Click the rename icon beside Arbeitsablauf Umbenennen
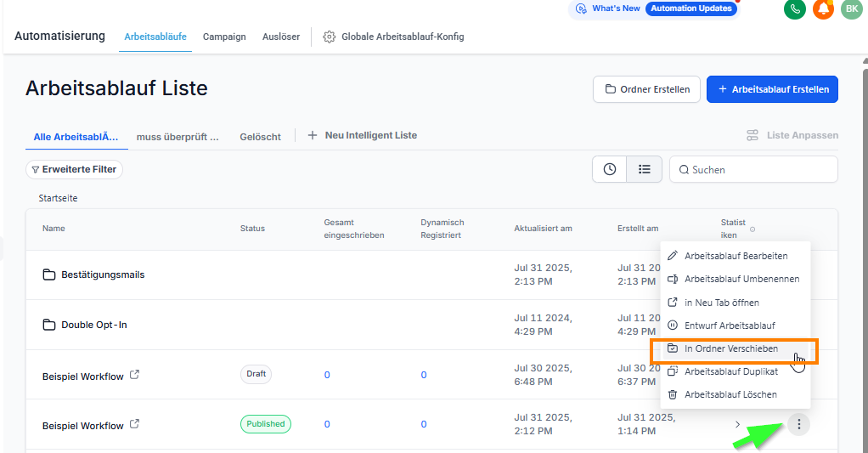The height and width of the screenshot is (453, 868). [673, 279]
